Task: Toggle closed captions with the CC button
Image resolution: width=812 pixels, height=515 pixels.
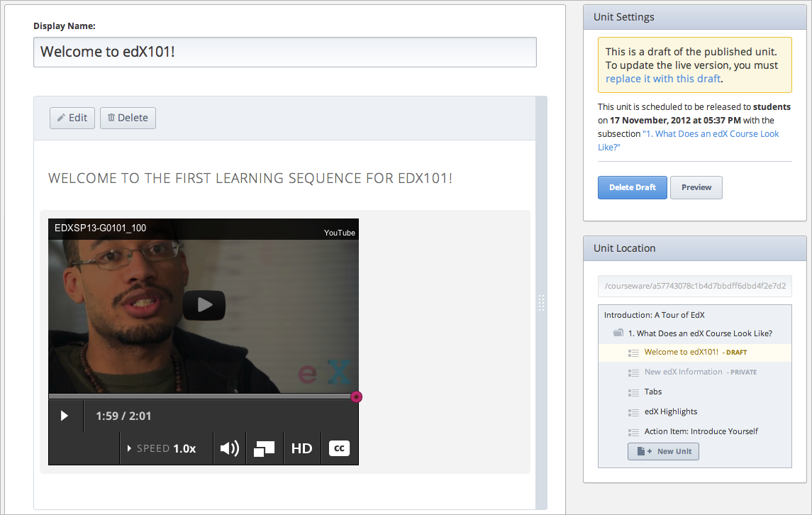Action: 339,448
